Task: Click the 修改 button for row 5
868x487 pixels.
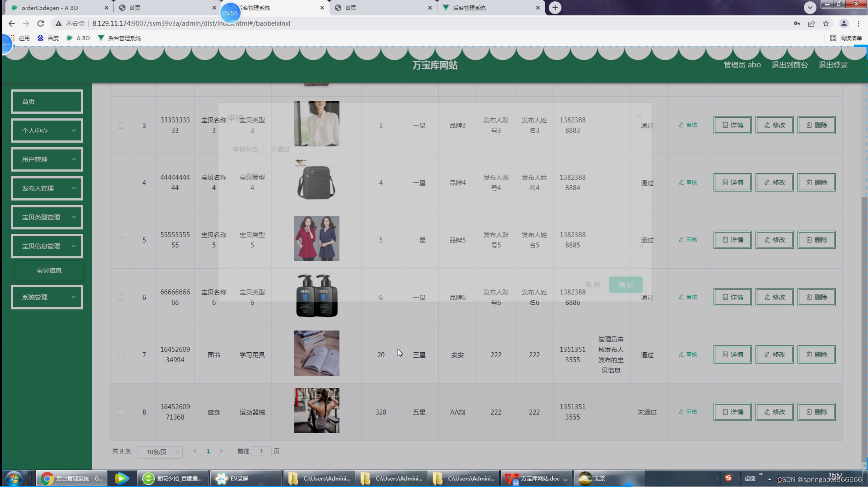Action: pos(774,240)
